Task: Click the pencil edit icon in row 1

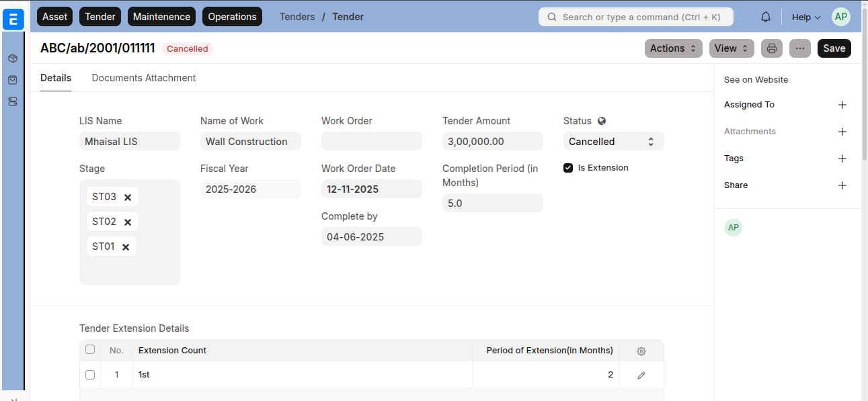Action: pos(641,375)
